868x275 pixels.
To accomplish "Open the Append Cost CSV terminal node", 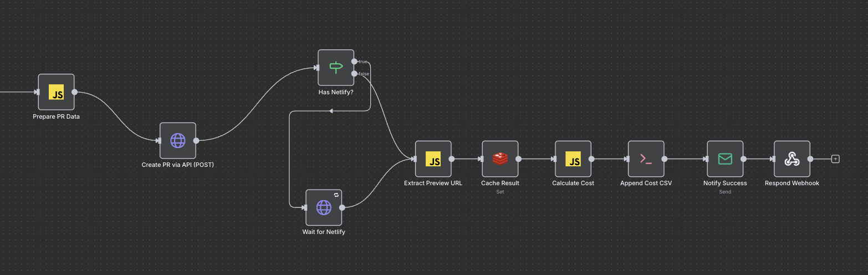I will [x=646, y=159].
